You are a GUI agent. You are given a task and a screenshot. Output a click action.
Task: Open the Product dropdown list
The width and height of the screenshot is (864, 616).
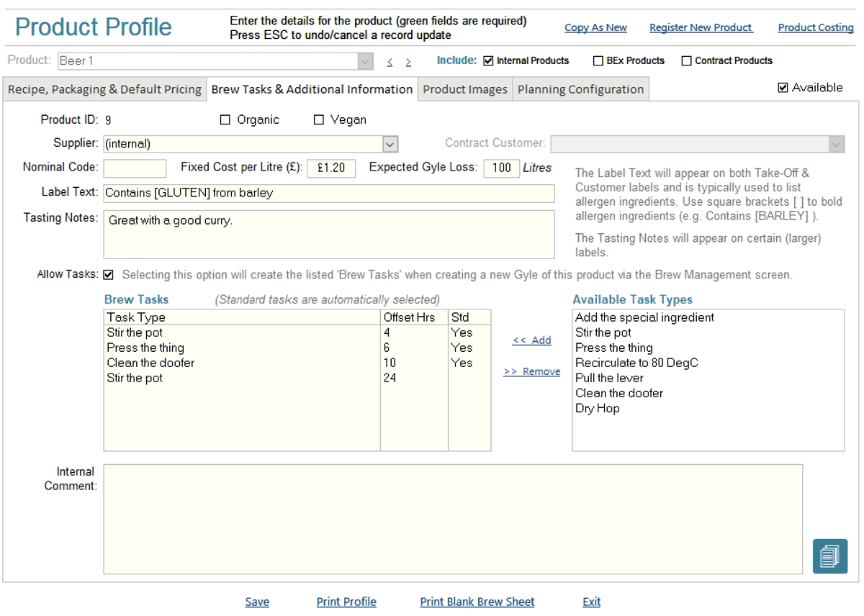click(x=365, y=61)
